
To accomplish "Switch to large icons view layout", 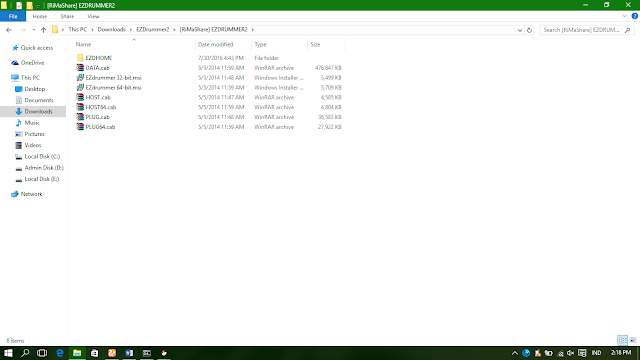I will tap(633, 340).
